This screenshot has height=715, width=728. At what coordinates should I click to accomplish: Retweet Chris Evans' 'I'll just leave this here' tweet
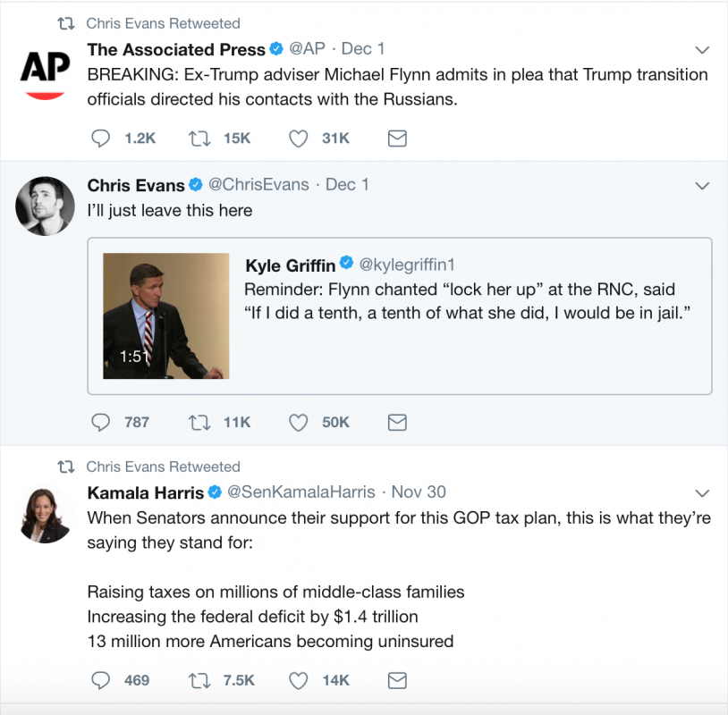[x=199, y=422]
